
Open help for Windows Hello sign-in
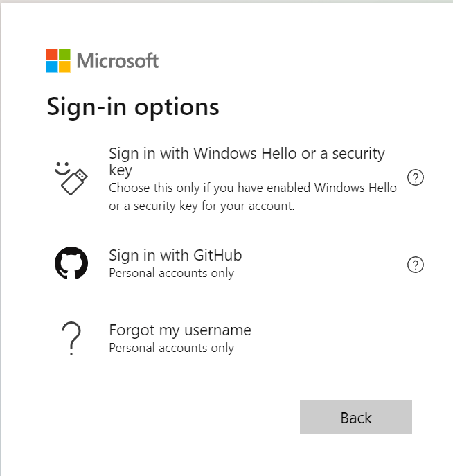click(416, 178)
